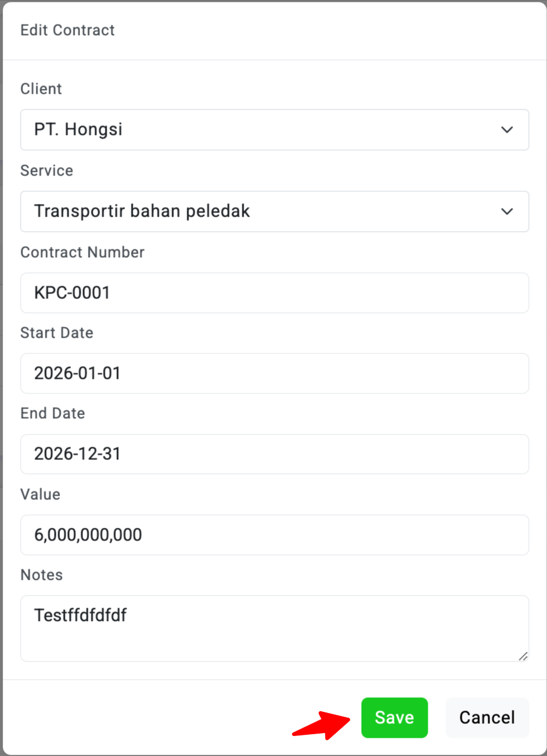
Task: Click the Service field label
Action: [x=47, y=171]
